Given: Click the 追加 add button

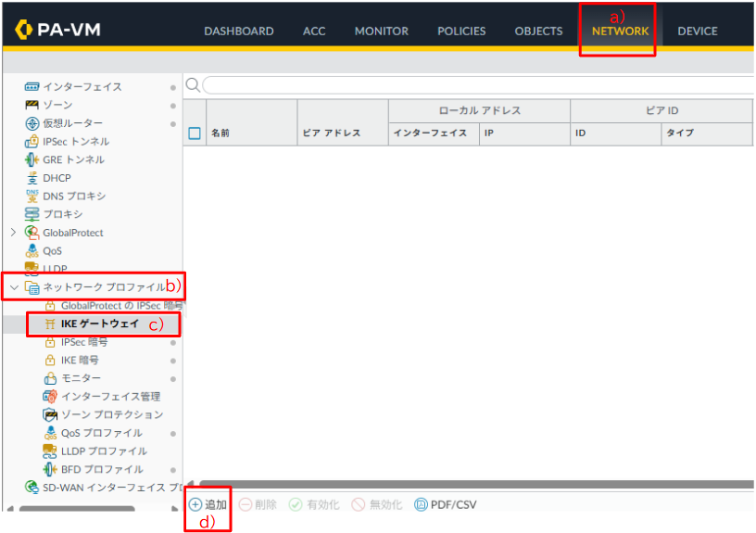Looking at the screenshot, I should (x=208, y=504).
